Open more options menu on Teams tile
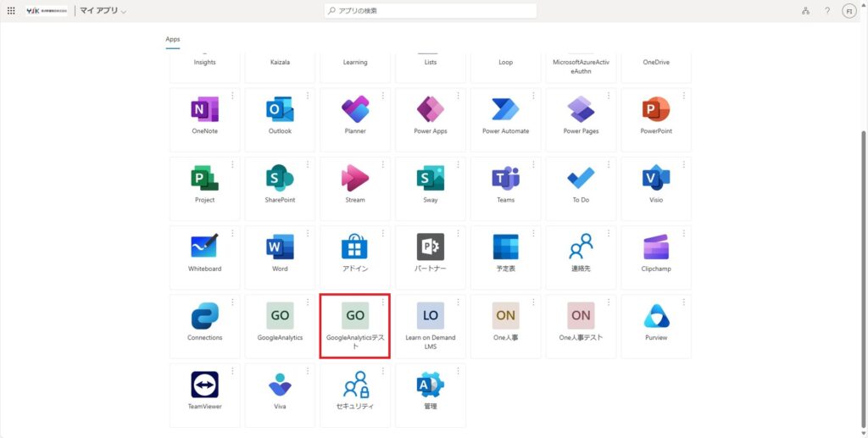 point(534,164)
